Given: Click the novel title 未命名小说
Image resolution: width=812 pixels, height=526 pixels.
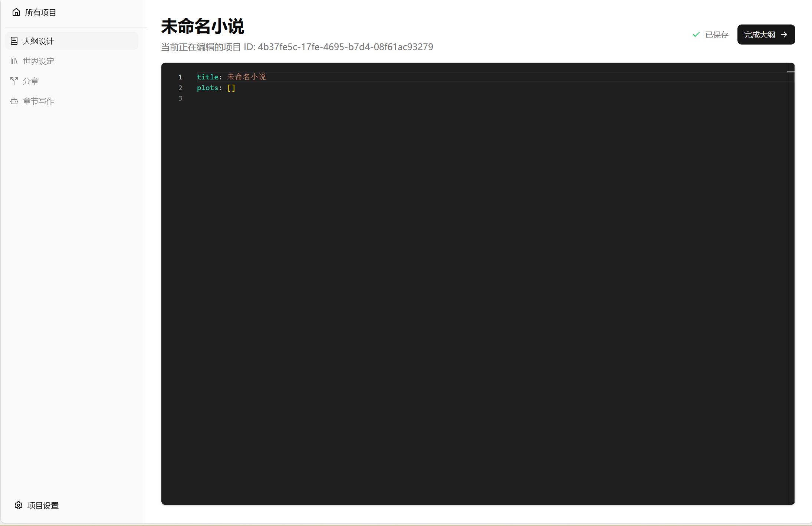Looking at the screenshot, I should (x=202, y=26).
